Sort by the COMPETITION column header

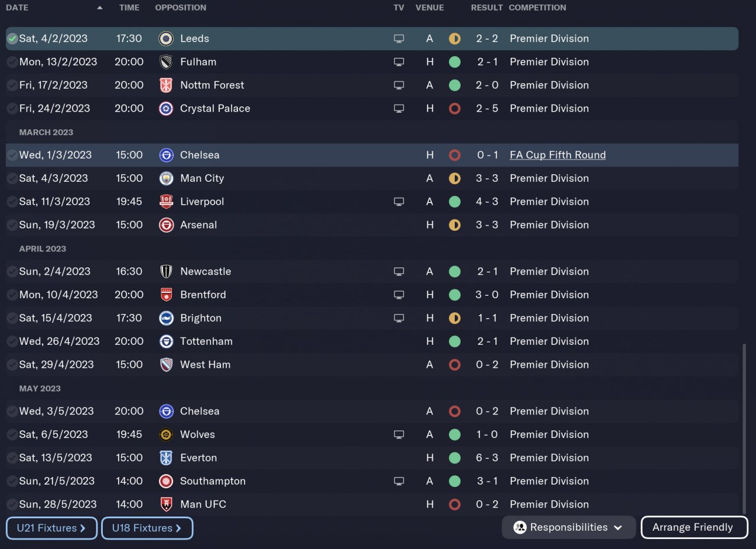tap(537, 8)
